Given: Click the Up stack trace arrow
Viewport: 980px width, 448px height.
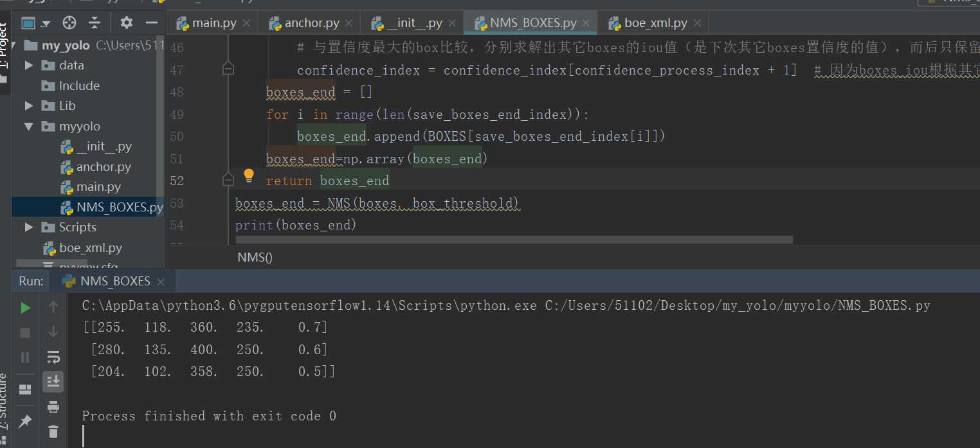Looking at the screenshot, I should coord(53,307).
